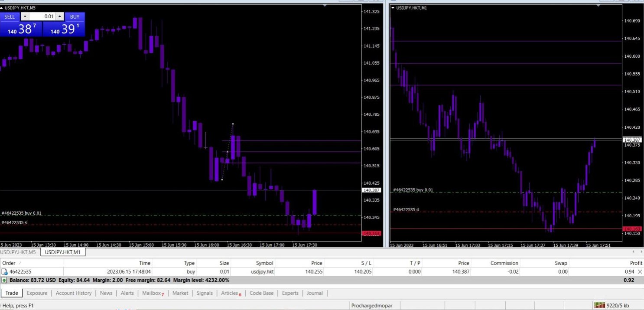This screenshot has height=310, width=644.
Task: Click the stop loss 140.205 cell
Action: point(363,272)
